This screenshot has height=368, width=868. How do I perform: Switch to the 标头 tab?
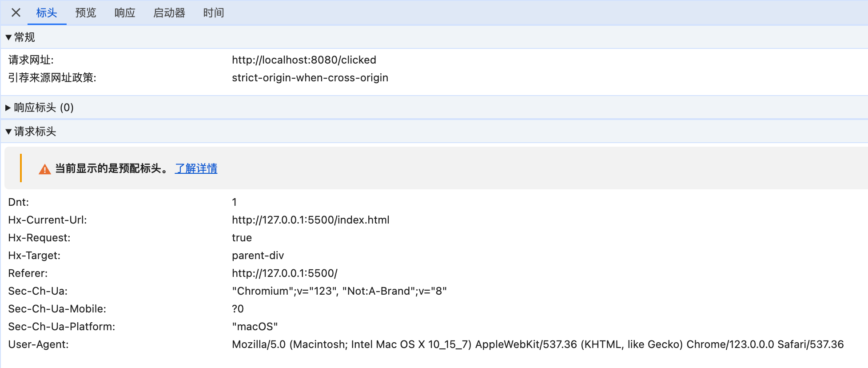coord(47,13)
